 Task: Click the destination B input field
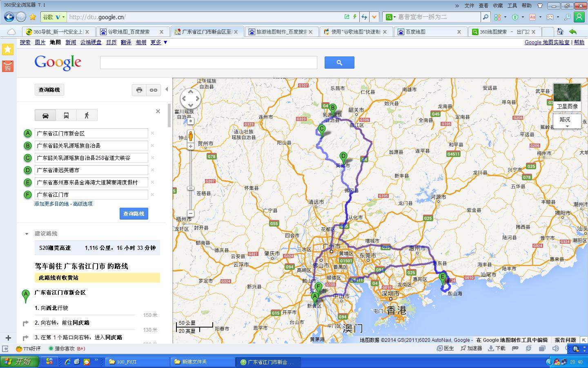91,146
